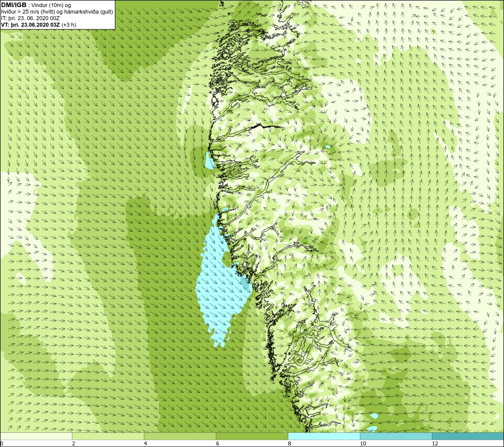Select the 0–2 m/s pale color swatch
504x447 pixels.
tap(36, 436)
